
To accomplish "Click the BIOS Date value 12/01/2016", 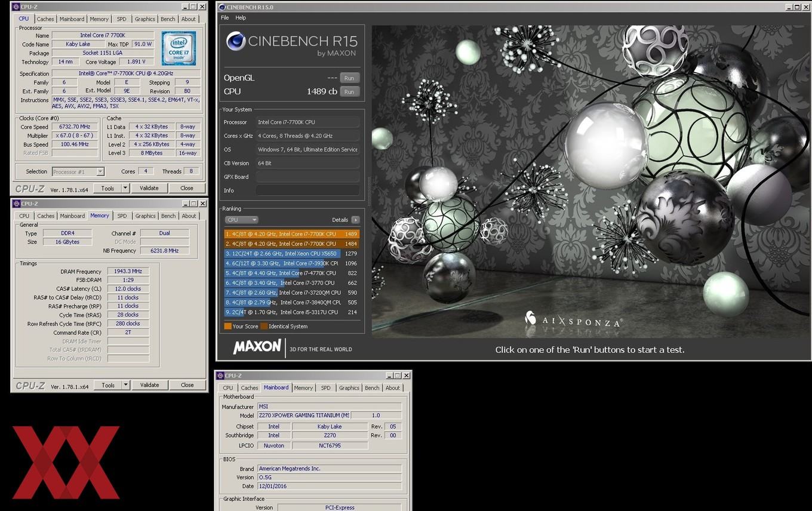I will (x=330, y=487).
